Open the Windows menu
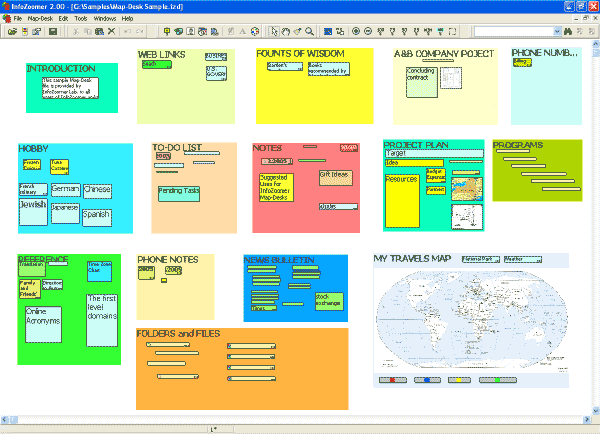The image size is (600, 434). (105, 18)
